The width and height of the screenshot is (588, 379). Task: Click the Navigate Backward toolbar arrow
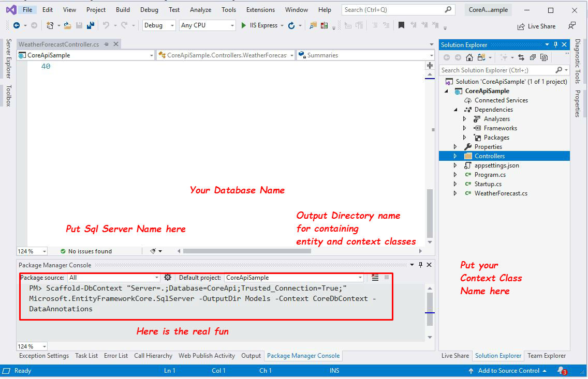coord(17,25)
